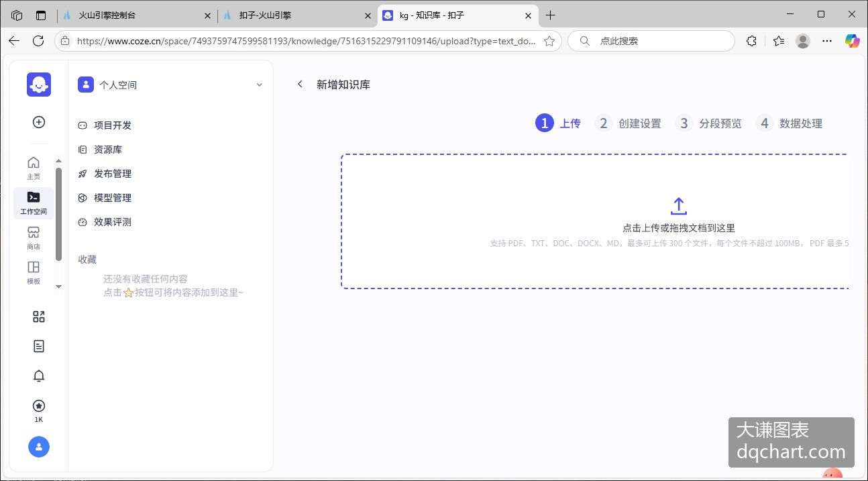Click the 个人空间 avatar icon
The width and height of the screenshot is (868, 481).
click(86, 85)
